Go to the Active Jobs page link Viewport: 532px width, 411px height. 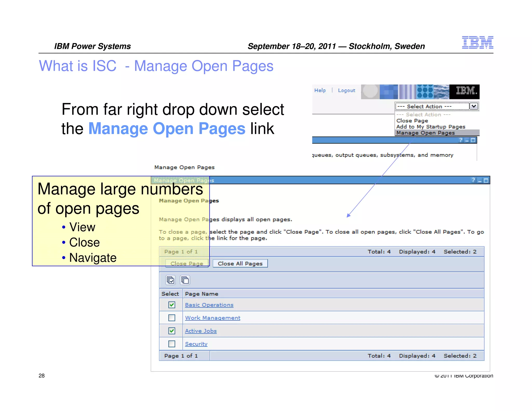pyautogui.click(x=201, y=331)
